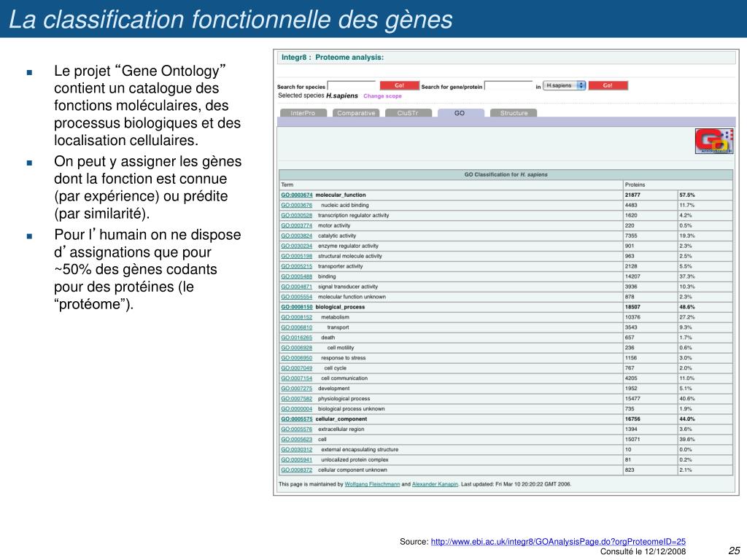The image size is (747, 560).
Task: Click Go! button next to species search
Action: coord(399,86)
